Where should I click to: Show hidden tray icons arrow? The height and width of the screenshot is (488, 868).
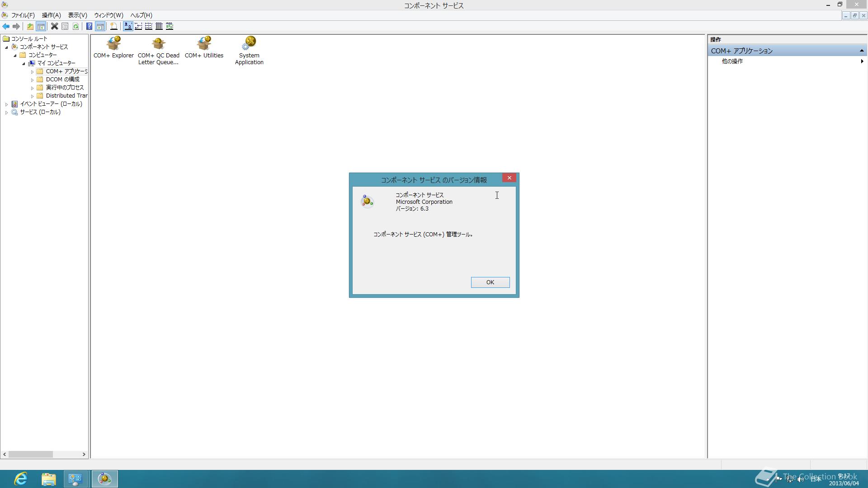pos(768,479)
